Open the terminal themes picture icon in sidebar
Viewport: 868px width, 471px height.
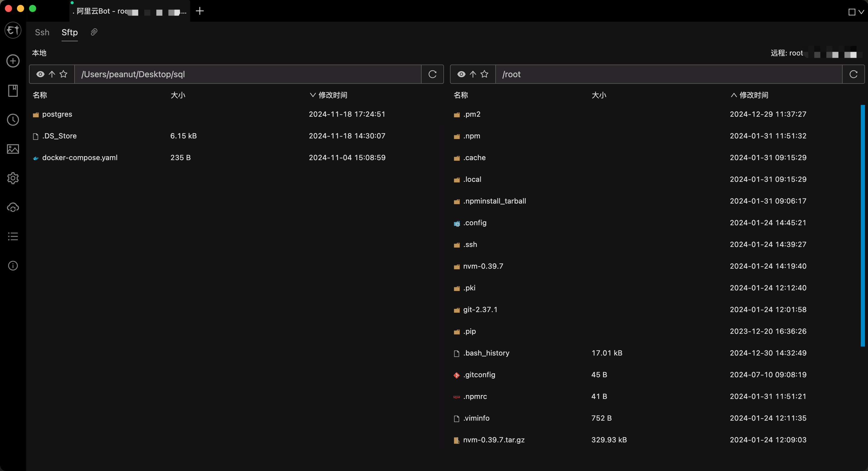pos(13,149)
